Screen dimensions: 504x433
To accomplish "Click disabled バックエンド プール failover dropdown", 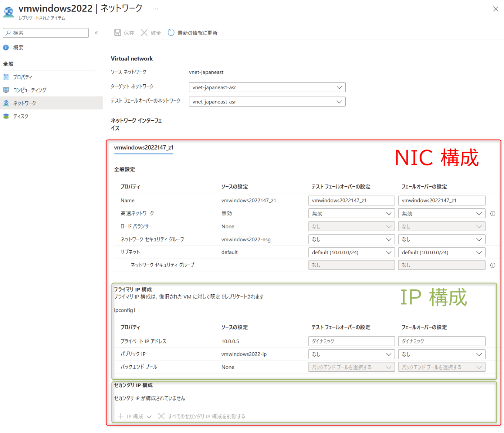I will 442,367.
